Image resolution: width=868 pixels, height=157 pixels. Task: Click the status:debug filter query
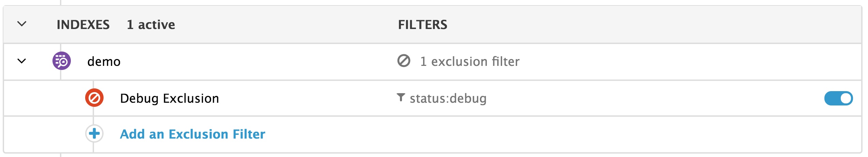tap(448, 98)
